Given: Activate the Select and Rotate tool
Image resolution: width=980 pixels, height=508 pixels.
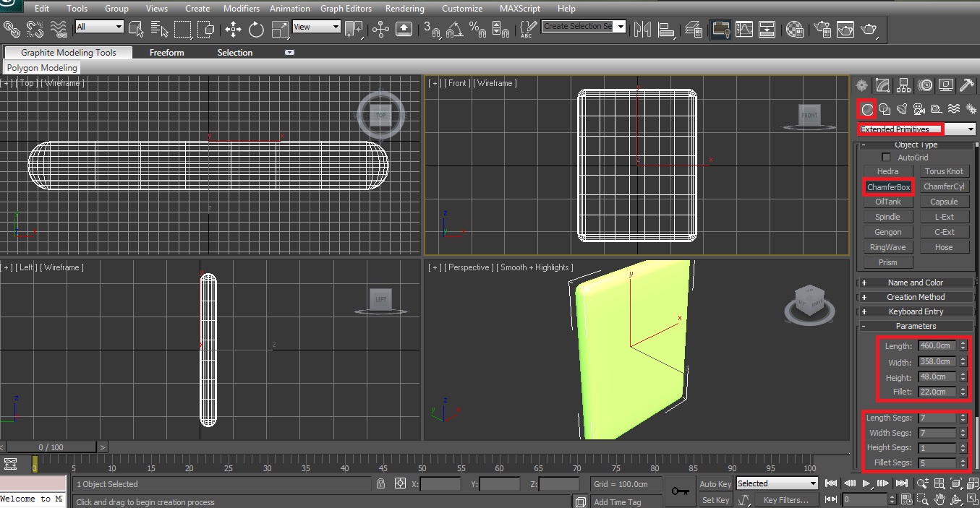Looking at the screenshot, I should click(256, 29).
